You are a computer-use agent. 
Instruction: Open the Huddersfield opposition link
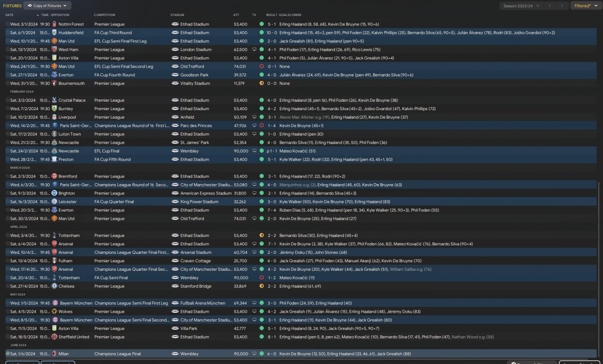coord(71,32)
